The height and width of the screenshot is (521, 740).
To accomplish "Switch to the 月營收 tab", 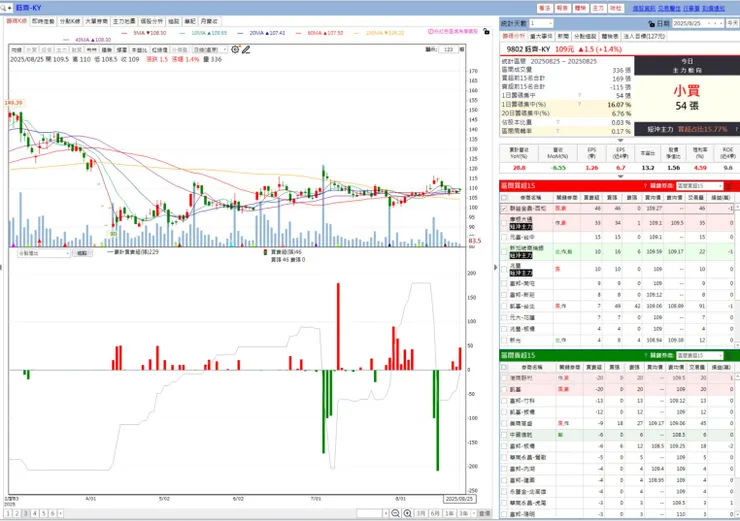I will (209, 21).
